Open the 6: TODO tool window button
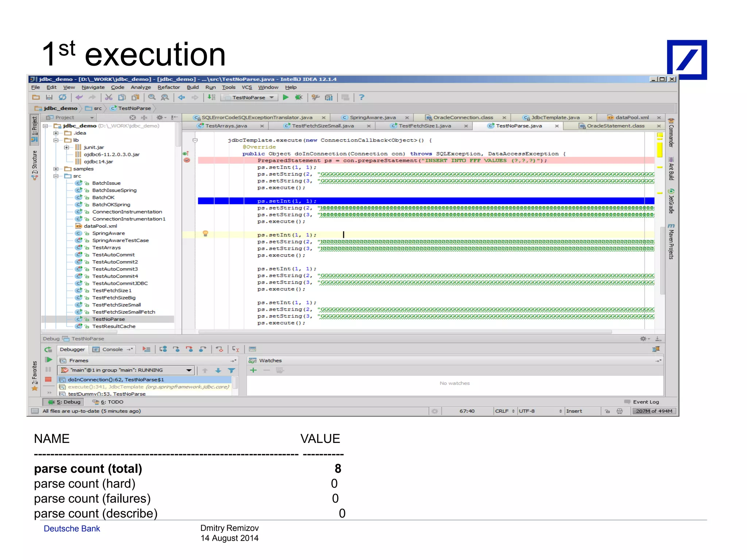 pos(108,402)
